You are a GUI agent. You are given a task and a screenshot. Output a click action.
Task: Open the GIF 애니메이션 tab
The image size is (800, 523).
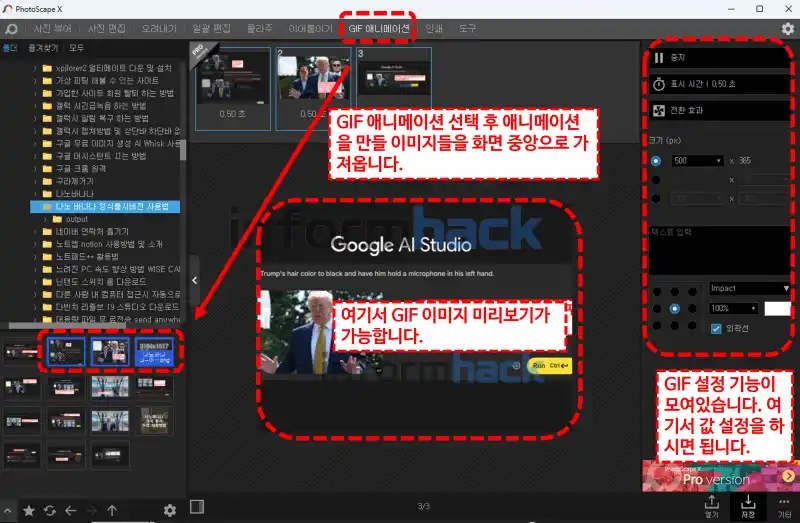379,29
